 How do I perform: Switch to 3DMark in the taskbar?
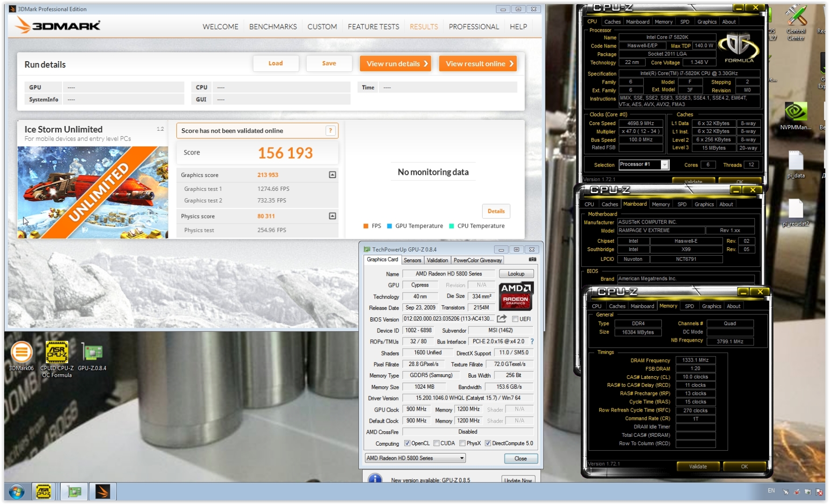(103, 492)
